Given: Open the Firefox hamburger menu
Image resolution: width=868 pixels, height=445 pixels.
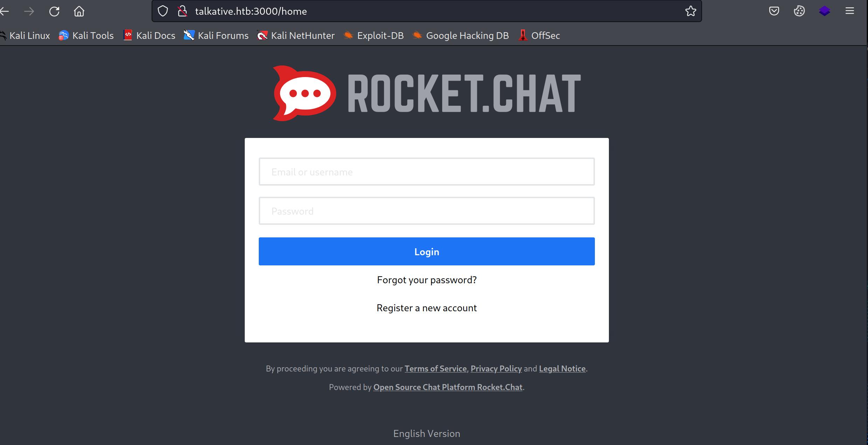Looking at the screenshot, I should tap(850, 11).
